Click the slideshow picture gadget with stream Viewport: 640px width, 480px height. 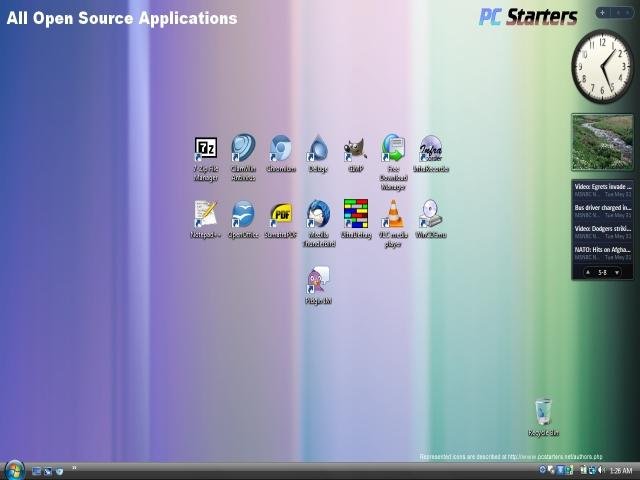pyautogui.click(x=602, y=142)
